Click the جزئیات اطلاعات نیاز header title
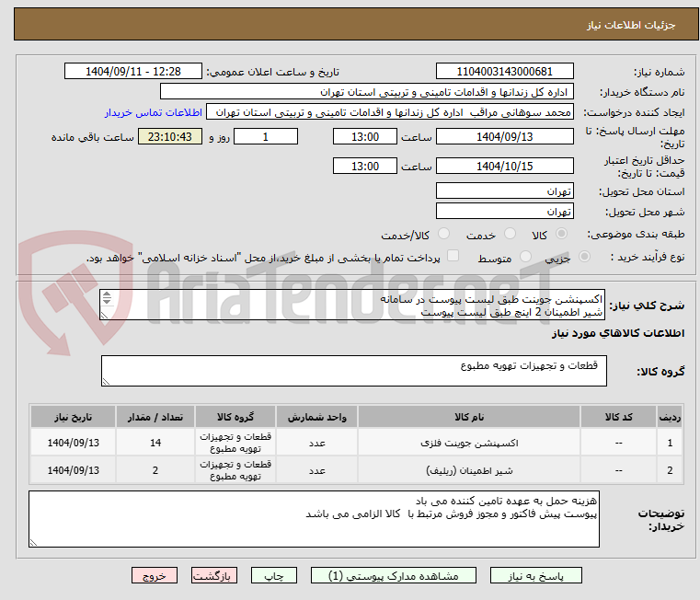 (630, 25)
